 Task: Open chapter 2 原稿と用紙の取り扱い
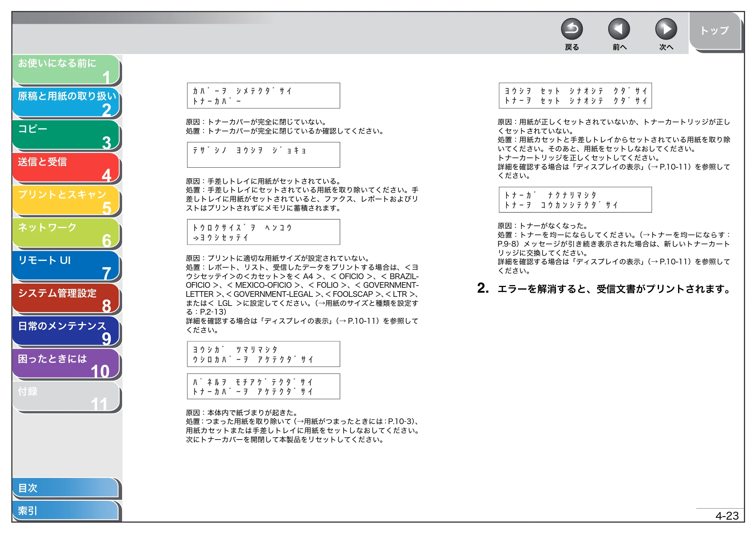click(x=66, y=102)
